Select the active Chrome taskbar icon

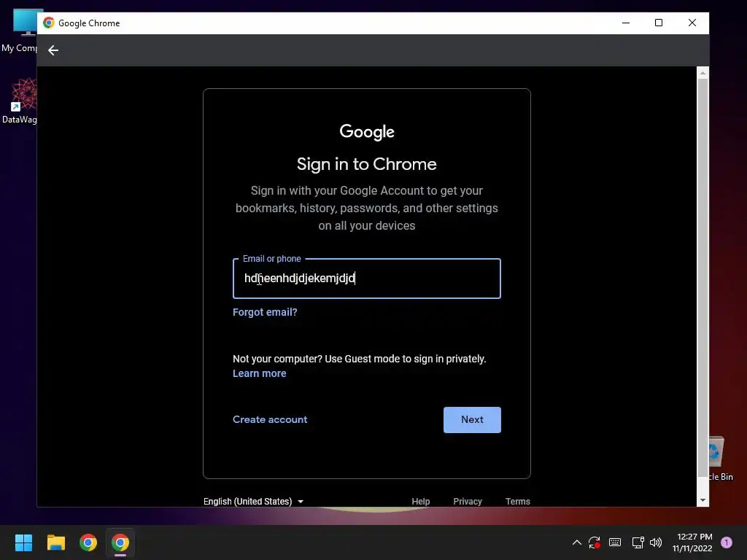tap(120, 542)
